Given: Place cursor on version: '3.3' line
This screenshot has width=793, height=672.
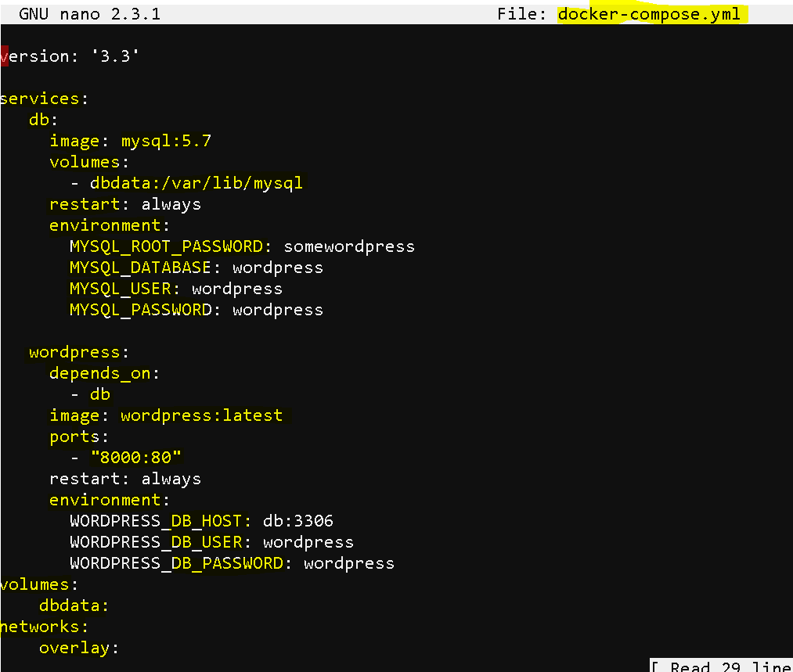Looking at the screenshot, I should [x=70, y=56].
